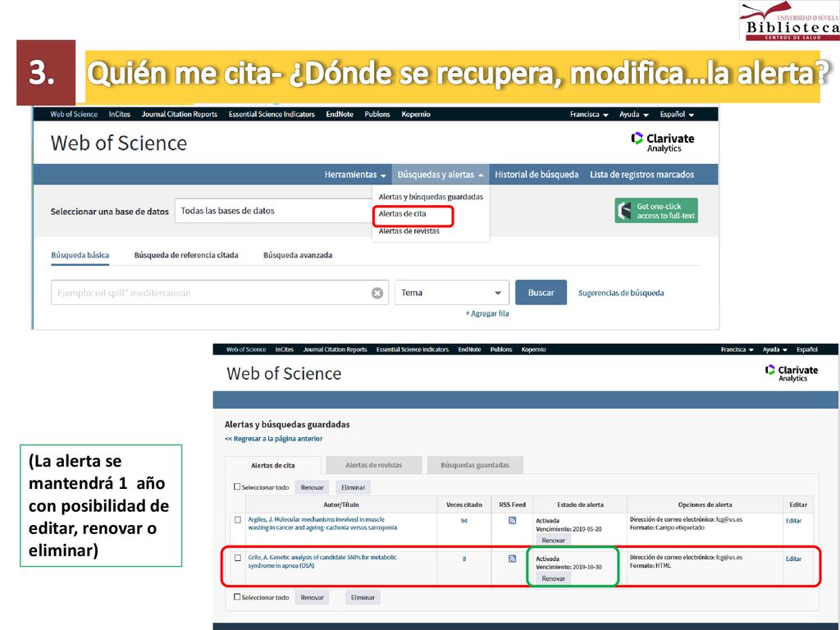Select the Alertas de cita tab

point(272,465)
